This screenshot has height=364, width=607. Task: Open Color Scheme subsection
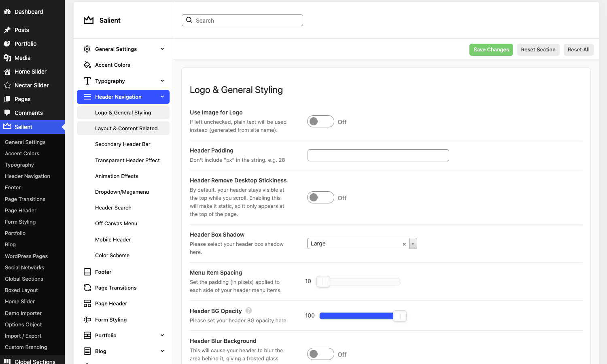[123, 255]
